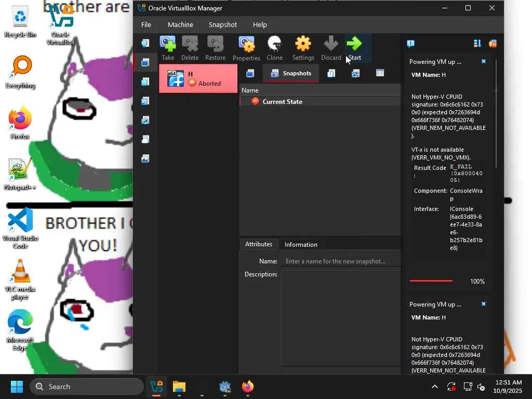Click the Restore snapshot toolbar icon

[215, 48]
